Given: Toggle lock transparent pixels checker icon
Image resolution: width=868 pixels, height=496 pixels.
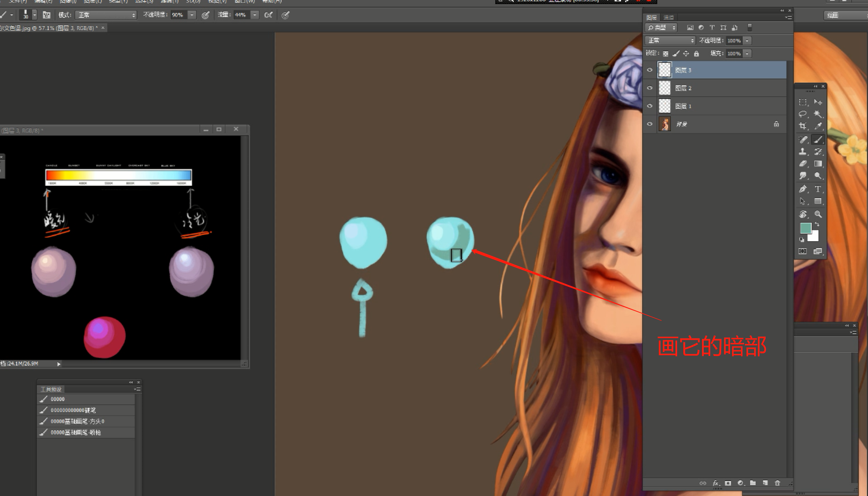Looking at the screenshot, I should point(665,54).
